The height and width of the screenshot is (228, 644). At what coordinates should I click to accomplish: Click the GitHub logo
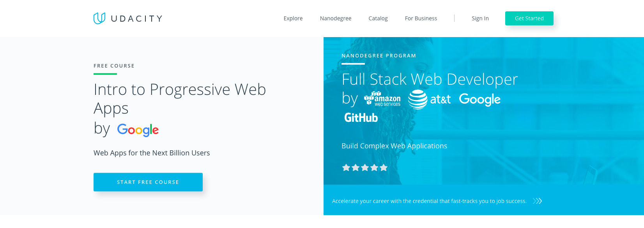coord(361,118)
